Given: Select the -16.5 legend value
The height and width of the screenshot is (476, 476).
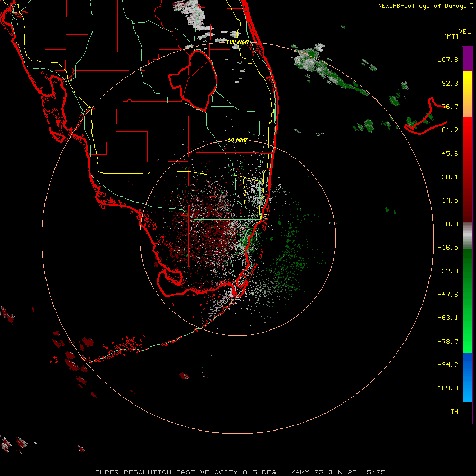Looking at the screenshot, I should 448,248.
